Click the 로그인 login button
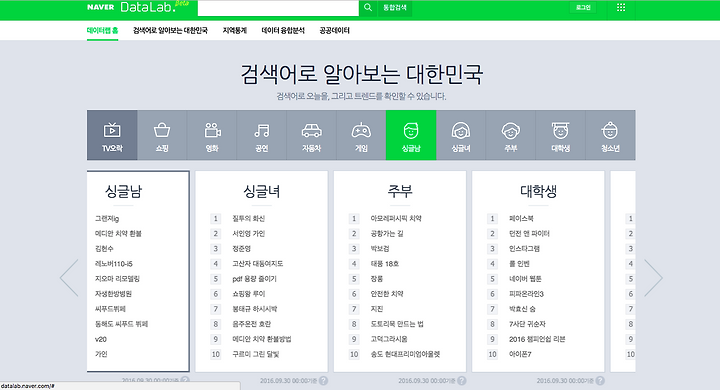Screen dimensions: 720x390 click(583, 7)
